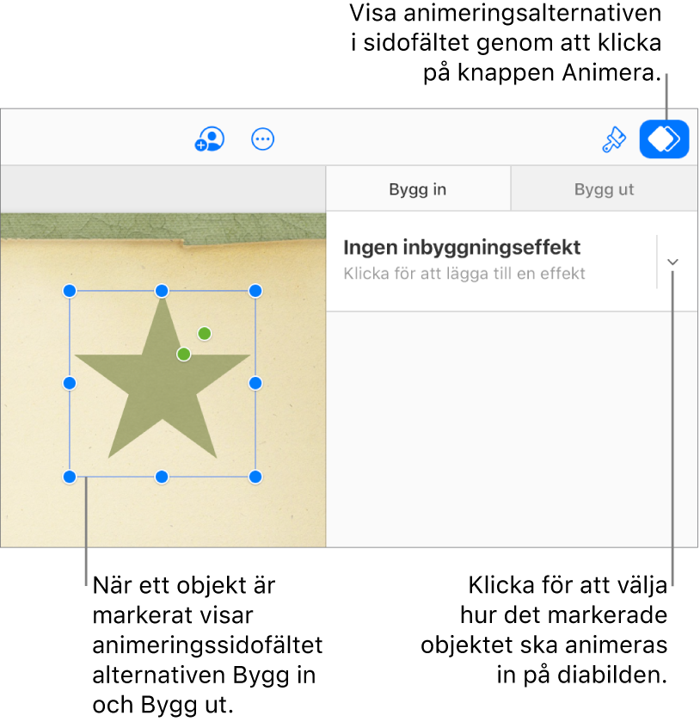Click the bottom-right selection handle
The width and height of the screenshot is (700, 728).
(x=255, y=476)
